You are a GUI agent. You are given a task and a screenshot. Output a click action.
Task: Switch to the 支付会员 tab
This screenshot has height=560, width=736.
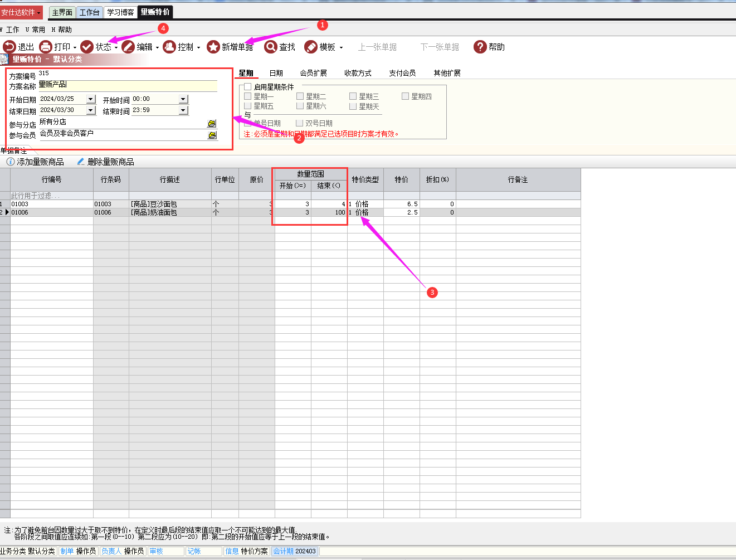pyautogui.click(x=402, y=73)
